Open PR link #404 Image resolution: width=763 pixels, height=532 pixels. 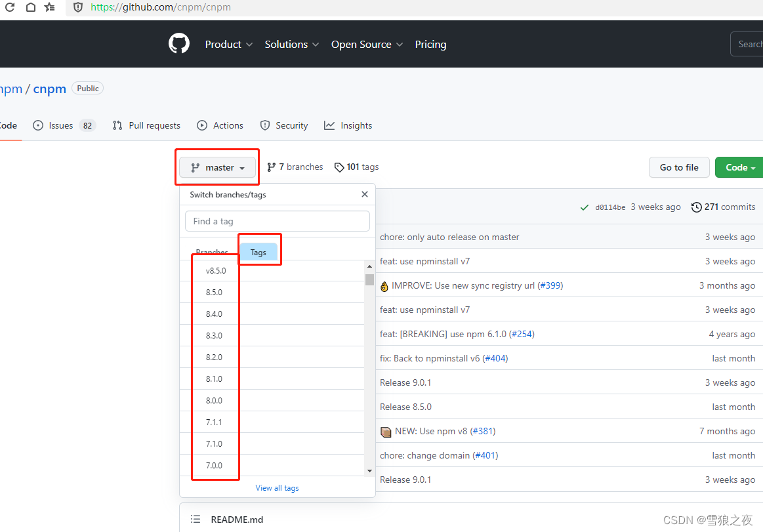tap(496, 359)
